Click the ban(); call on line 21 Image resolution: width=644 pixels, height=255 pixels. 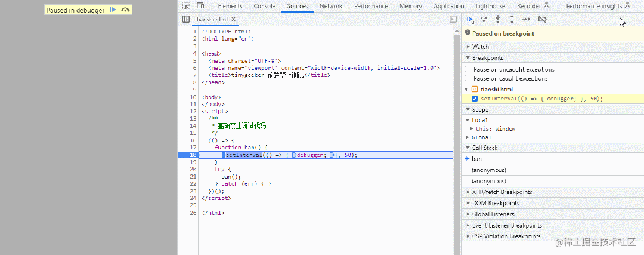[231, 176]
